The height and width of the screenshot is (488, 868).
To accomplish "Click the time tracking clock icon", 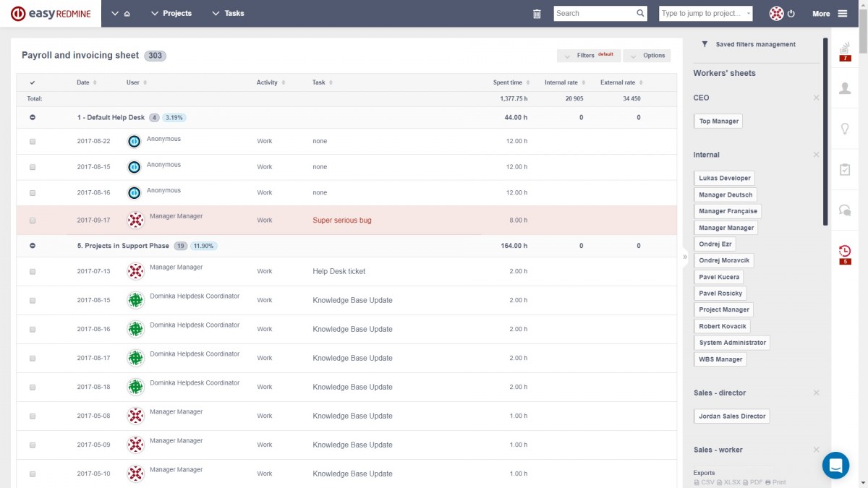I will tap(844, 252).
